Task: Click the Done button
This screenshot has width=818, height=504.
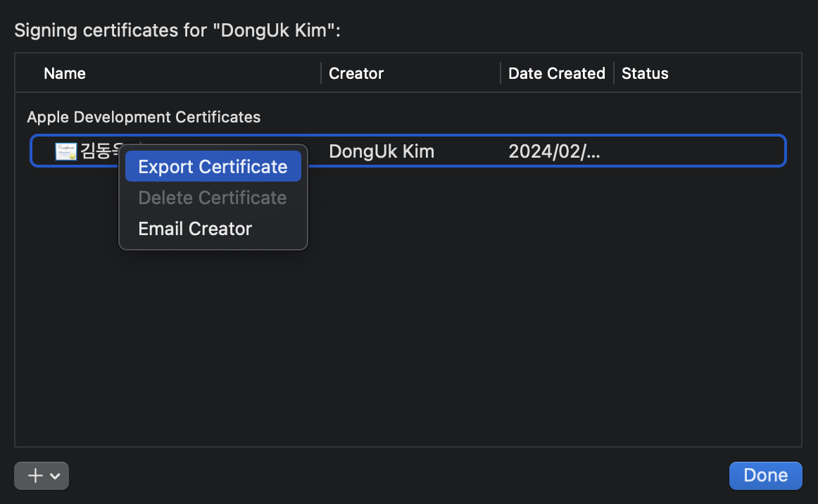Action: pyautogui.click(x=765, y=475)
